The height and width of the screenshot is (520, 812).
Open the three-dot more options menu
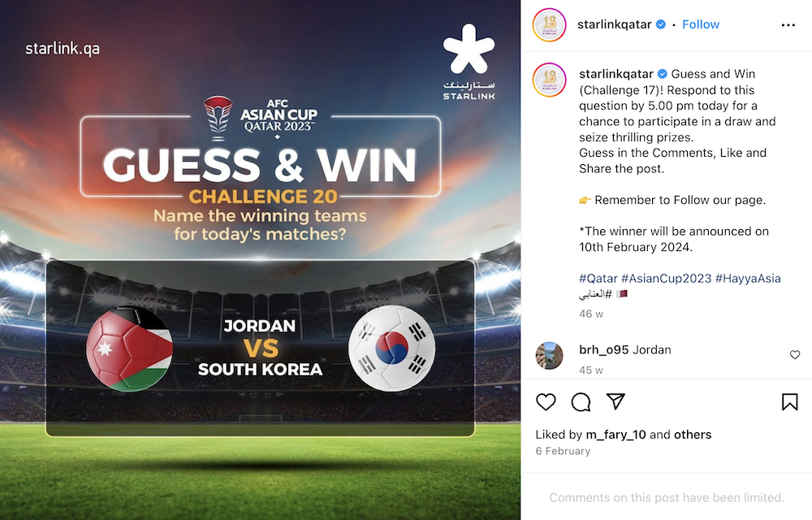[788, 25]
